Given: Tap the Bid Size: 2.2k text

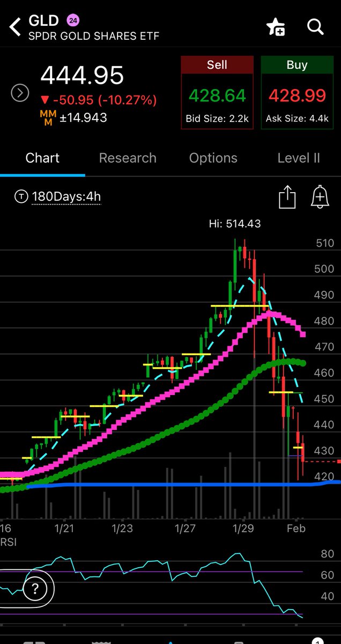Looking at the screenshot, I should click(x=217, y=119).
